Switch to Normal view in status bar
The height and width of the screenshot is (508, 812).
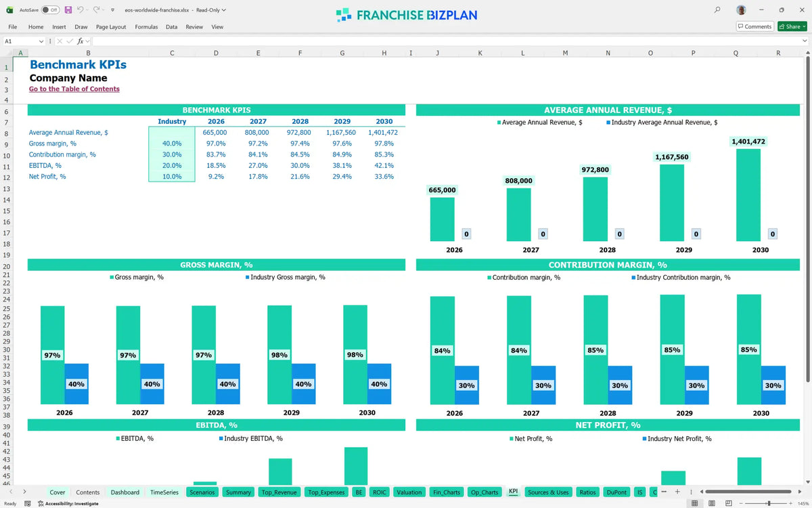[695, 503]
